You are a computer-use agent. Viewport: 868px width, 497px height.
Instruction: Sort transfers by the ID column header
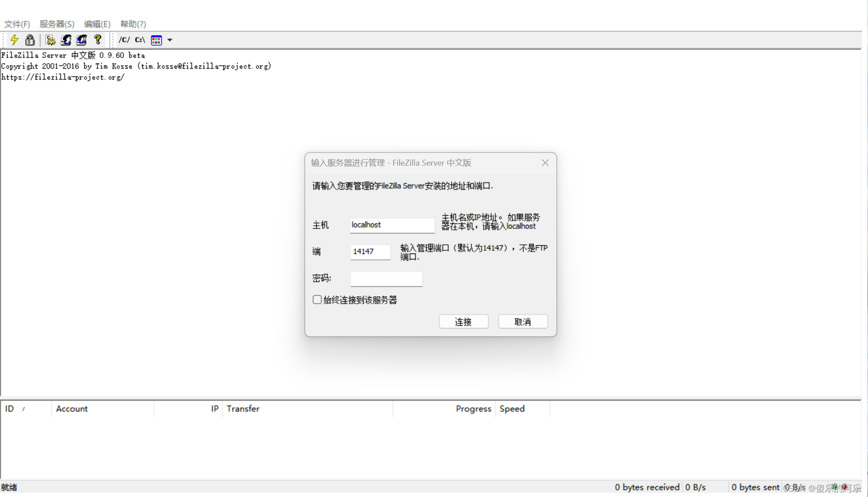(26, 409)
